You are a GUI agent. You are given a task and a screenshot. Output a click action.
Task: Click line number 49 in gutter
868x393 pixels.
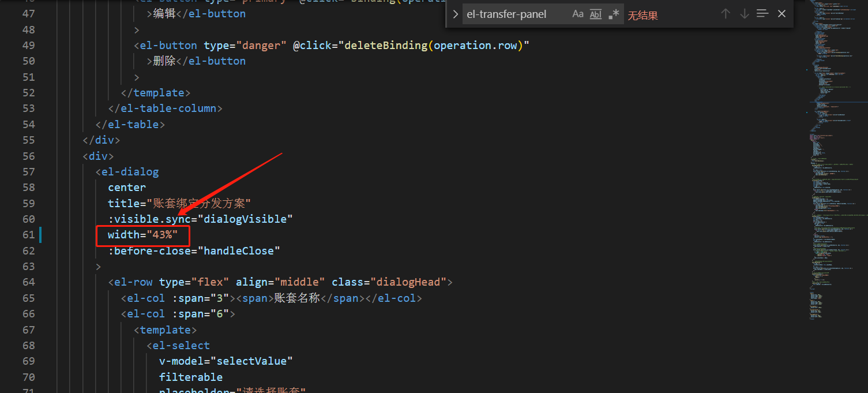click(x=28, y=45)
